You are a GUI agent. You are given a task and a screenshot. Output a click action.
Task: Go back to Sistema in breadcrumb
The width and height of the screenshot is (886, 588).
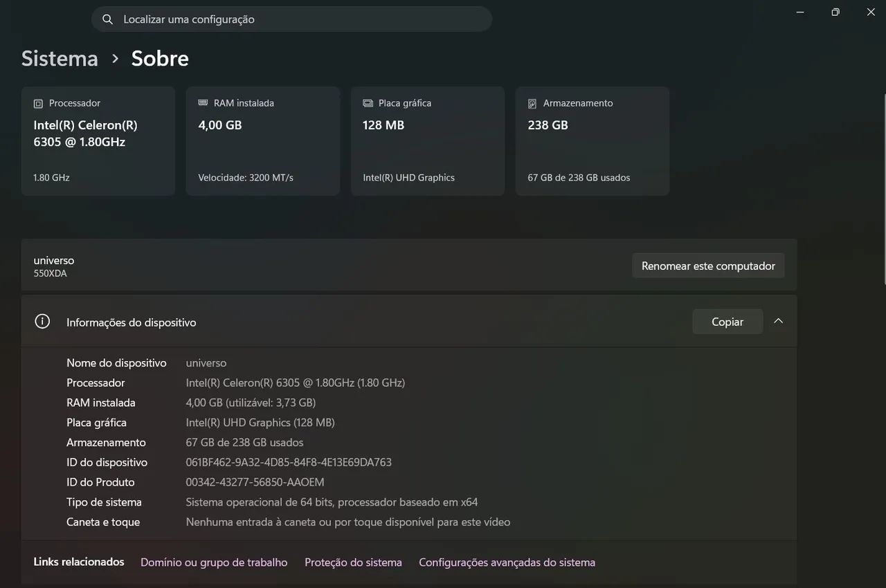click(x=60, y=58)
